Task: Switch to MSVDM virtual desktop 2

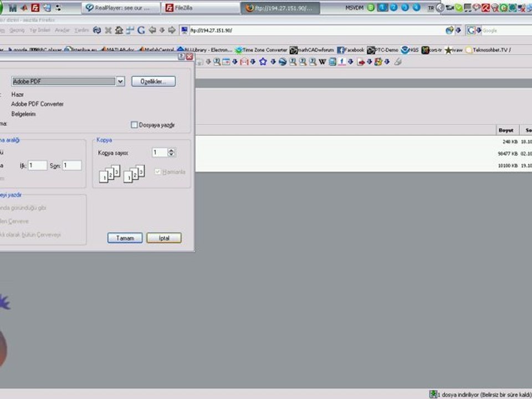Action: coord(393,7)
